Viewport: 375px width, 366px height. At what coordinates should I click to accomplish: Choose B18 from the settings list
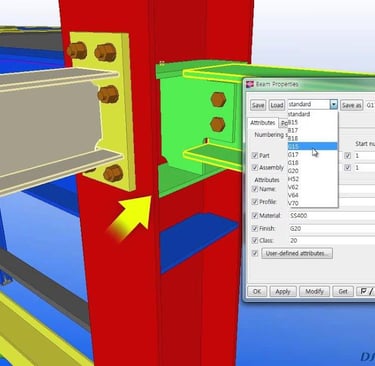313,138
